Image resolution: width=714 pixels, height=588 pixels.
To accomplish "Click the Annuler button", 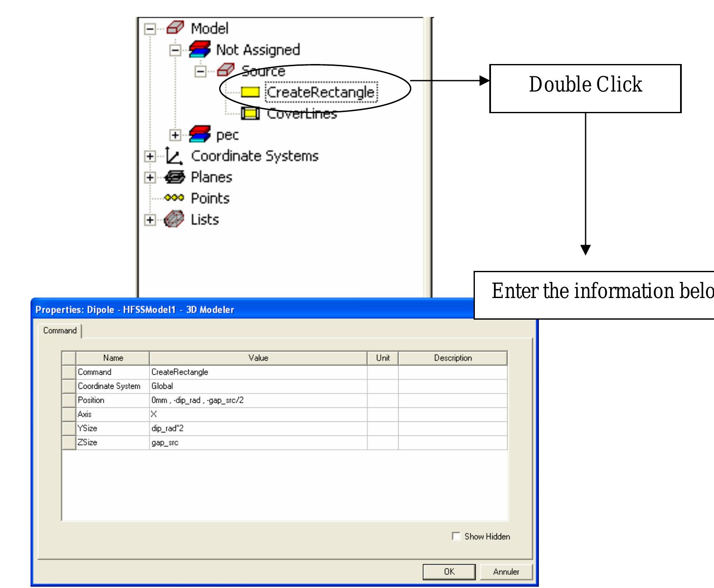I will [507, 571].
